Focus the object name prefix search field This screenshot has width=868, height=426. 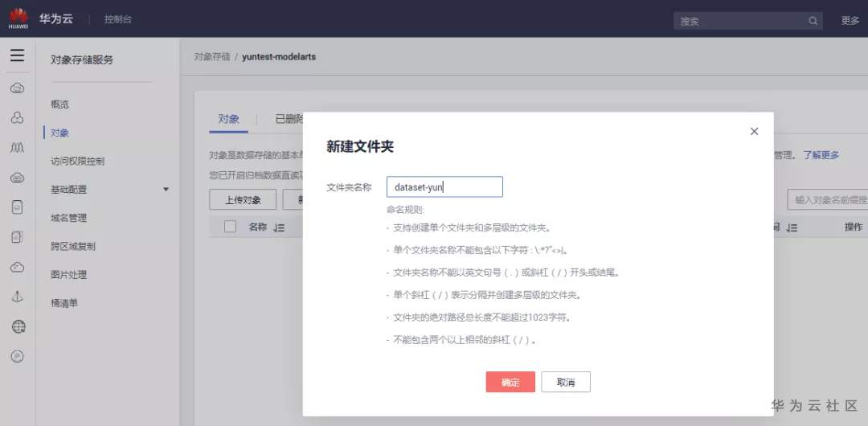point(828,200)
